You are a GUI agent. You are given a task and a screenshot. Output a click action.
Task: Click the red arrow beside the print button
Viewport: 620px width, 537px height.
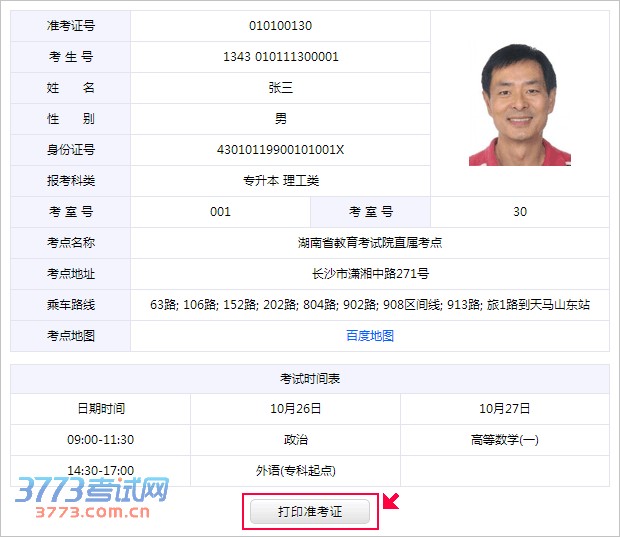click(391, 500)
